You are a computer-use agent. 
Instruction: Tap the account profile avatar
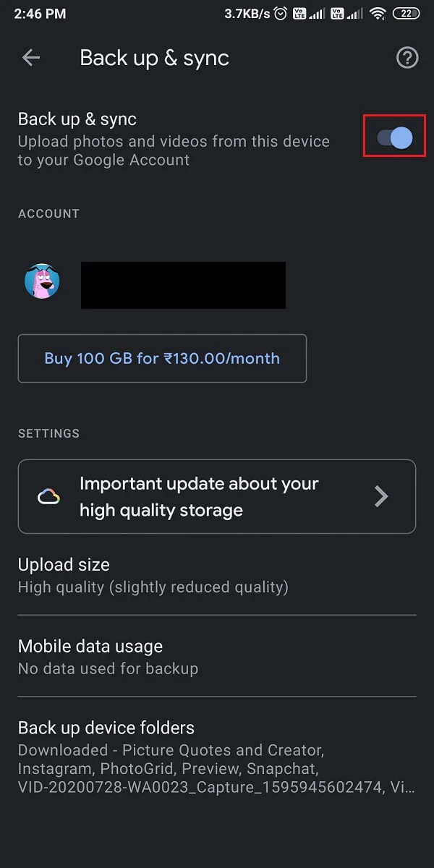point(42,281)
